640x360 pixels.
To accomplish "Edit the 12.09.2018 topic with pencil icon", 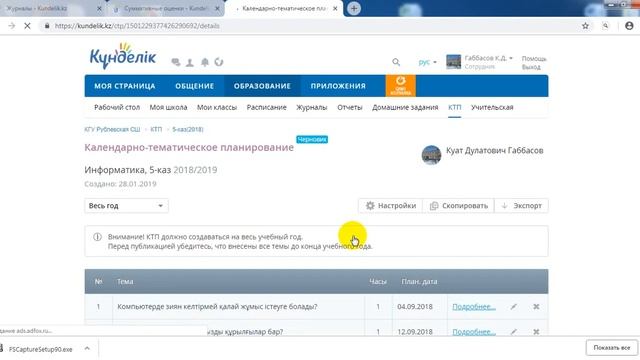I will [x=513, y=331].
